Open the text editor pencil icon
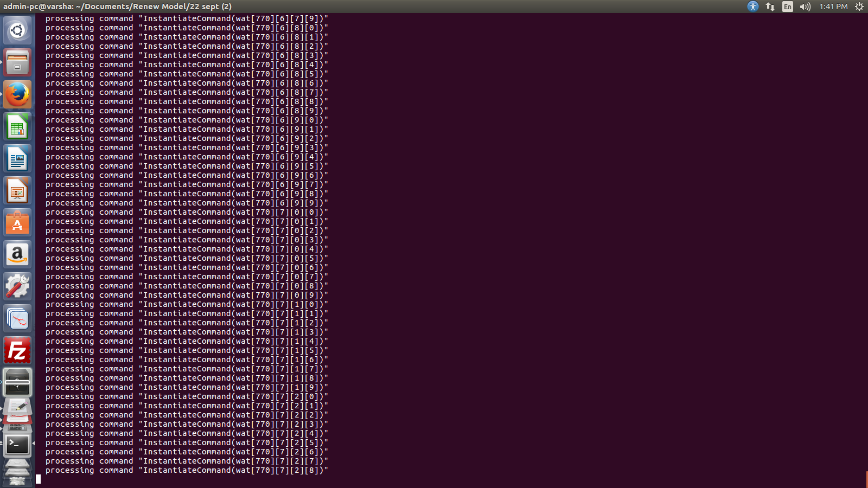Viewport: 868px width, 488px height. coord(17,409)
